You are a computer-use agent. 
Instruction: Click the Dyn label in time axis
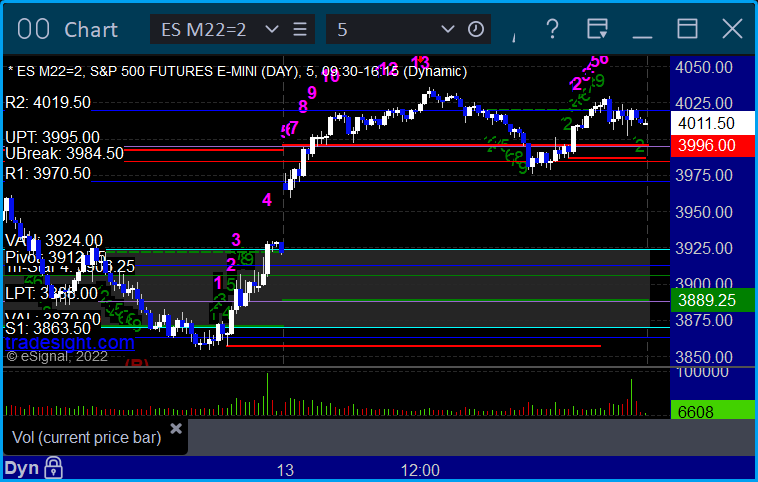(x=22, y=468)
